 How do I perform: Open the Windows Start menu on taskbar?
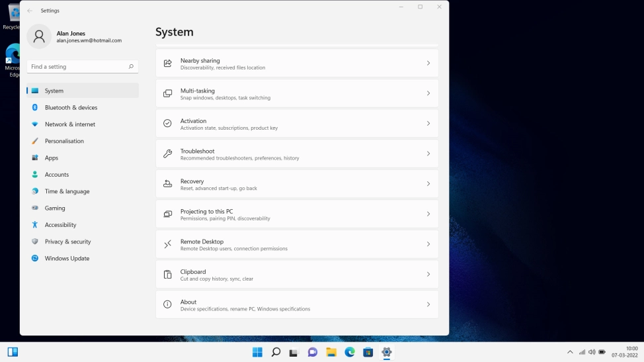[x=257, y=352]
